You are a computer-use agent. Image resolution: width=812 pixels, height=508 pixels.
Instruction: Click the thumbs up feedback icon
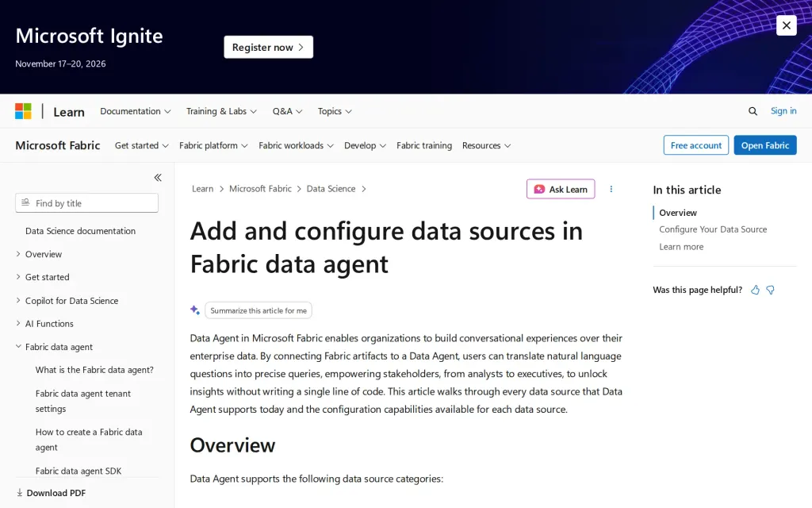click(755, 290)
